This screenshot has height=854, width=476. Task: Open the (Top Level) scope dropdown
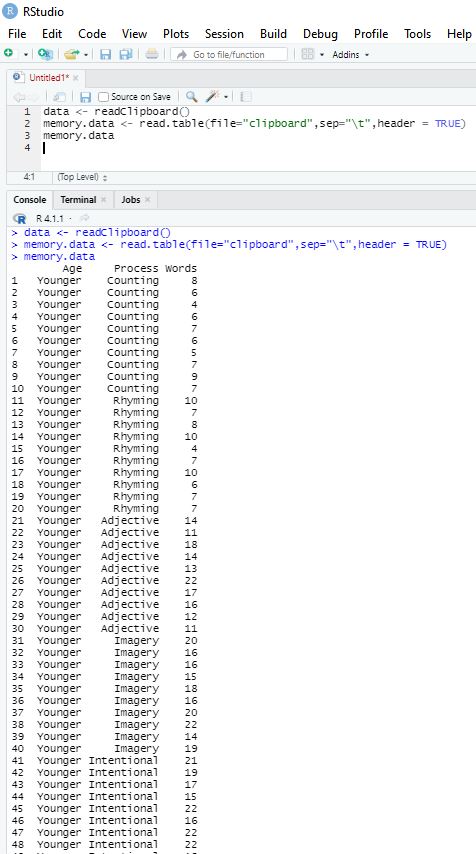point(82,177)
